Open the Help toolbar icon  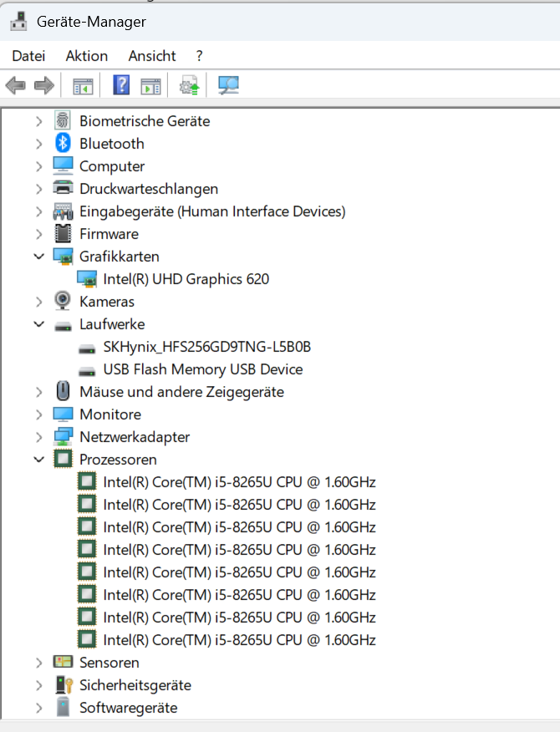click(121, 85)
